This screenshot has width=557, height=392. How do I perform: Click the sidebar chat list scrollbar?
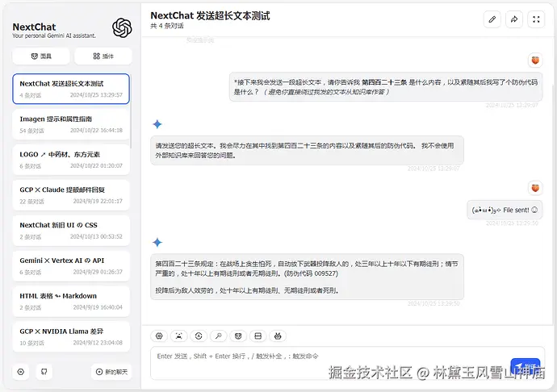click(x=131, y=112)
